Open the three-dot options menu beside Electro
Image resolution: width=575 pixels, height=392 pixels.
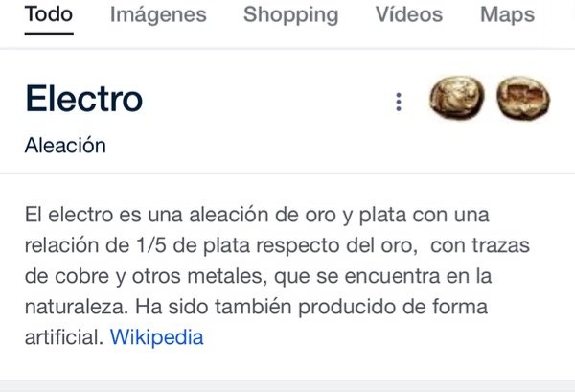pos(399,102)
